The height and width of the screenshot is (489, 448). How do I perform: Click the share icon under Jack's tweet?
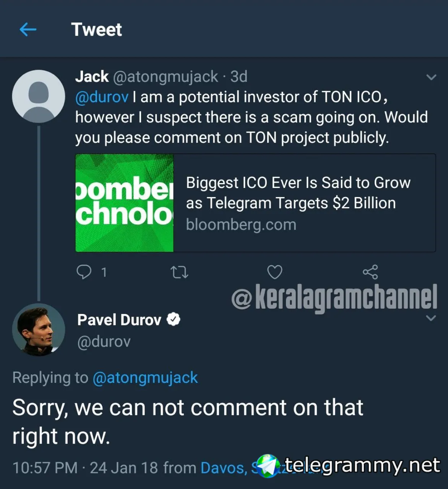coord(370,272)
